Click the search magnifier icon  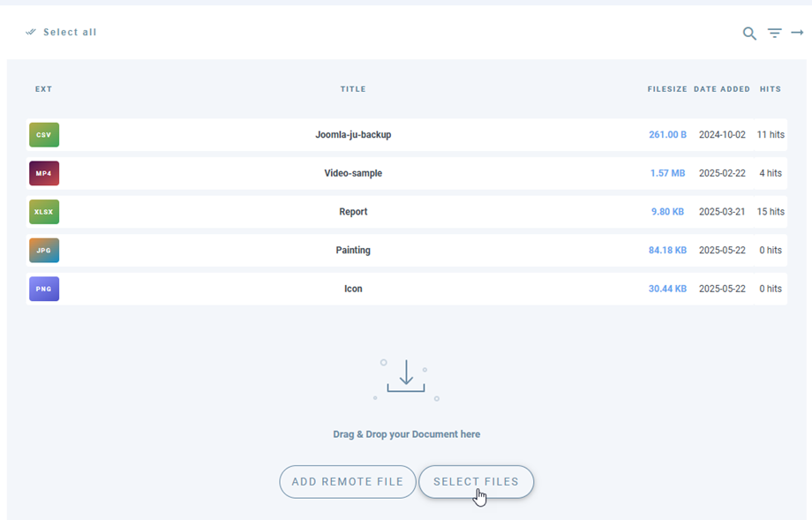pos(749,34)
